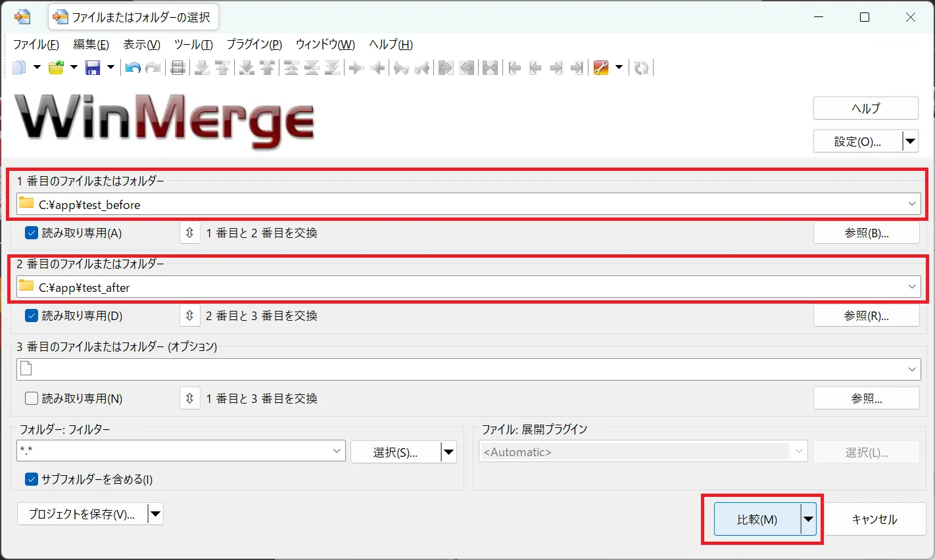Jump to Last Difference toolbar icon

click(332, 68)
